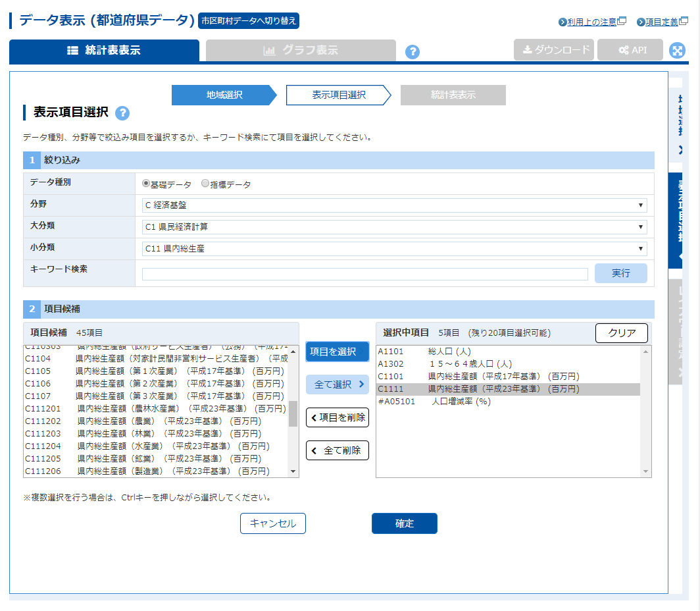The height and width of the screenshot is (611, 700).
Task: Click the help icon beside 表示項目選択 heading
Action: tap(122, 113)
